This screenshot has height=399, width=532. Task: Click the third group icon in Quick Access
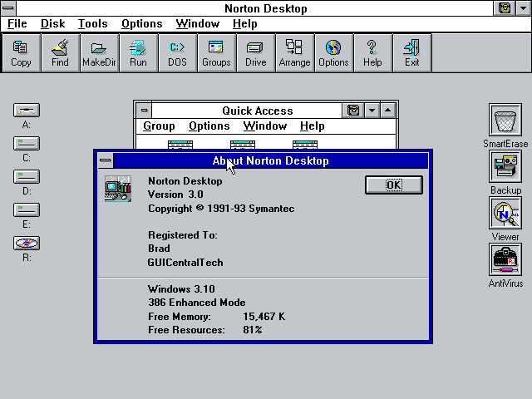305,145
